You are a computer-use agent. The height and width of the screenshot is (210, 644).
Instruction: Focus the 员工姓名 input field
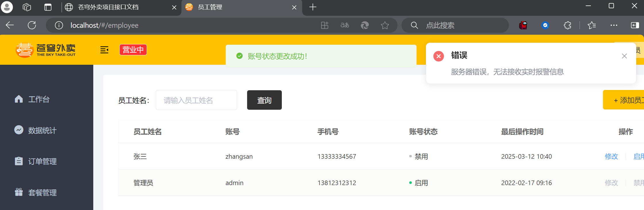pos(196,100)
